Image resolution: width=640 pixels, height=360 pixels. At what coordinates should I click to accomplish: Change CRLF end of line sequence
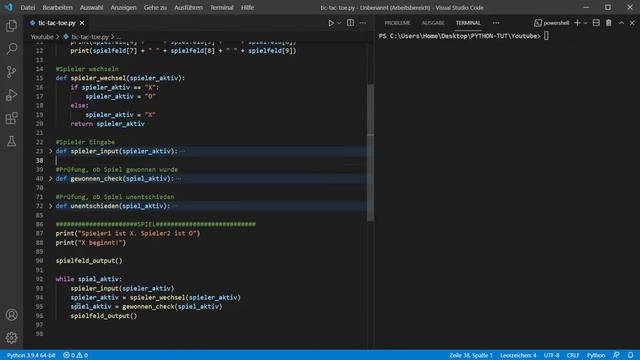click(573, 355)
